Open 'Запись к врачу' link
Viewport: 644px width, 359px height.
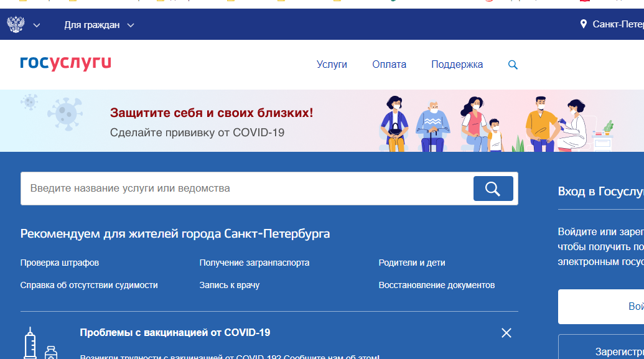pyautogui.click(x=229, y=285)
